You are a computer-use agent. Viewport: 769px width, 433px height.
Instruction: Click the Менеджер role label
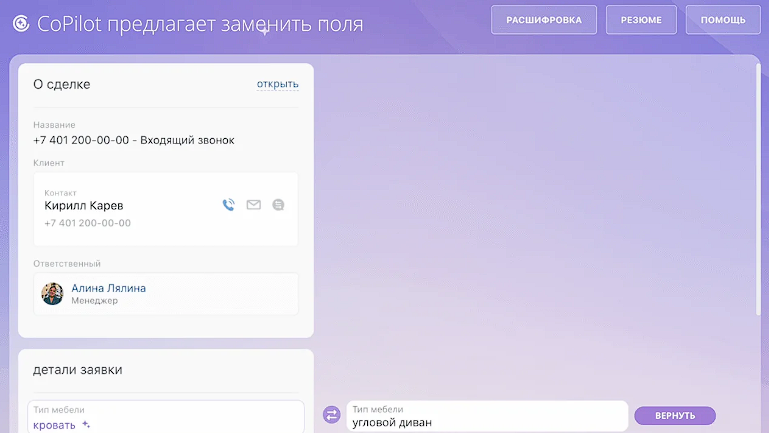coord(95,301)
